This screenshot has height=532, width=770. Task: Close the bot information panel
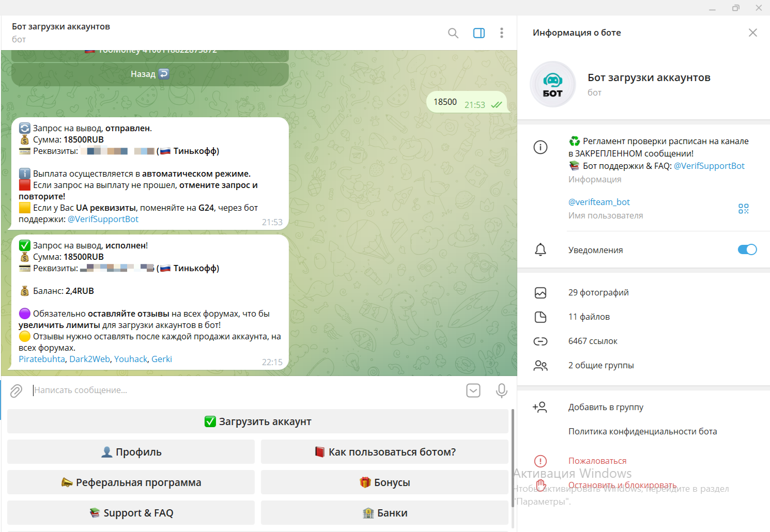click(x=752, y=33)
